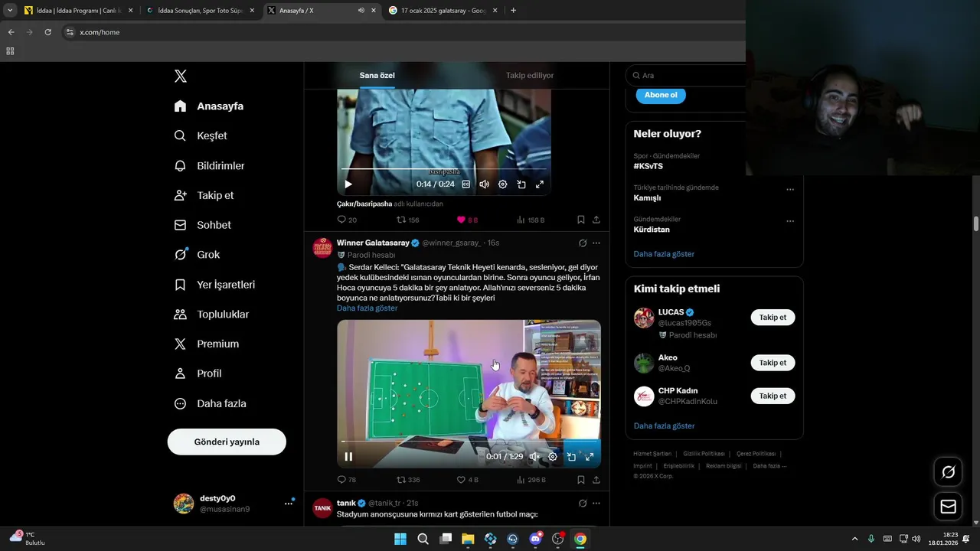The height and width of the screenshot is (551, 980).
Task: Open #KSvTS trending topic
Action: 648,166
